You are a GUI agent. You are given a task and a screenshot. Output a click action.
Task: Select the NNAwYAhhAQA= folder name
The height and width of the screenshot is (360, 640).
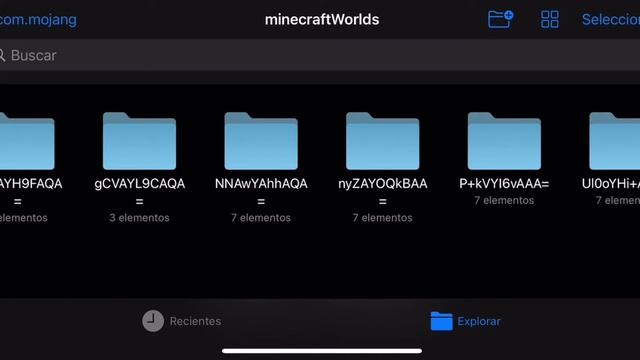261,192
